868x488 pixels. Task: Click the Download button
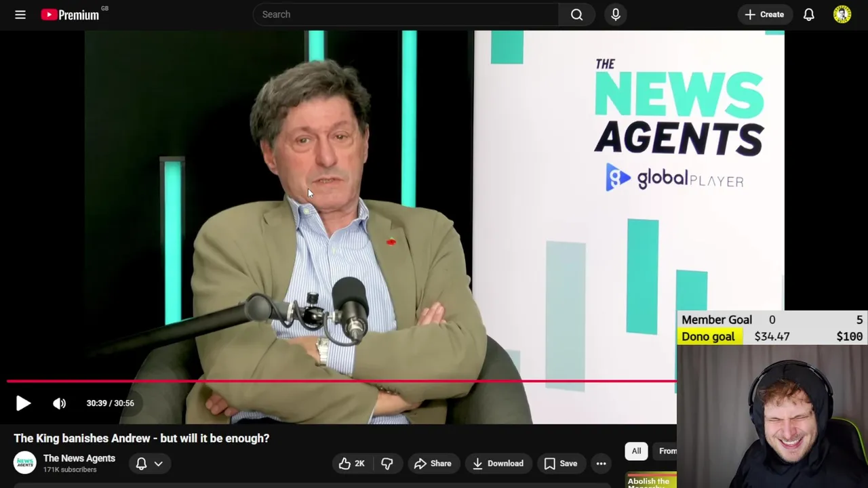click(x=498, y=464)
